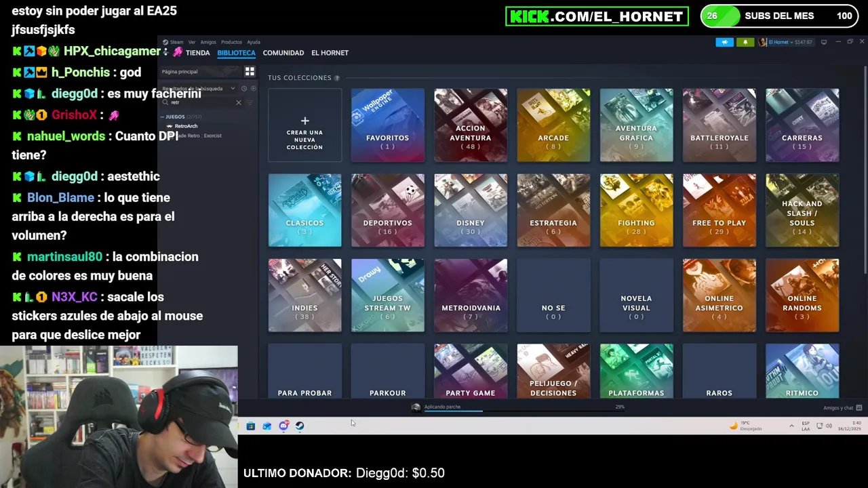
Task: Open the Juegos Stream TW collection
Action: coord(387,296)
